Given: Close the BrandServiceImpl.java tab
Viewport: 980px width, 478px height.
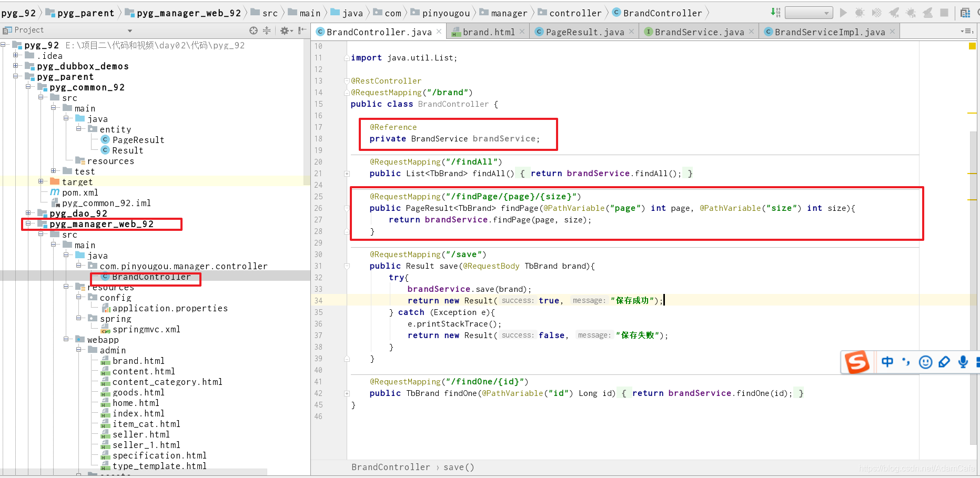Looking at the screenshot, I should click(892, 32).
